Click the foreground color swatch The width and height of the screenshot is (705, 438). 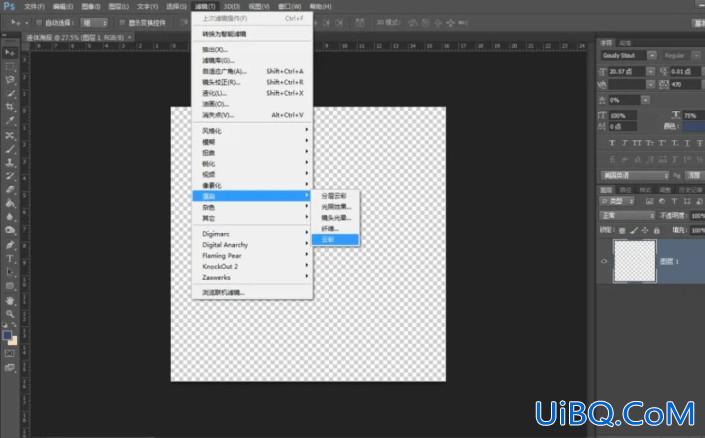tap(7, 335)
